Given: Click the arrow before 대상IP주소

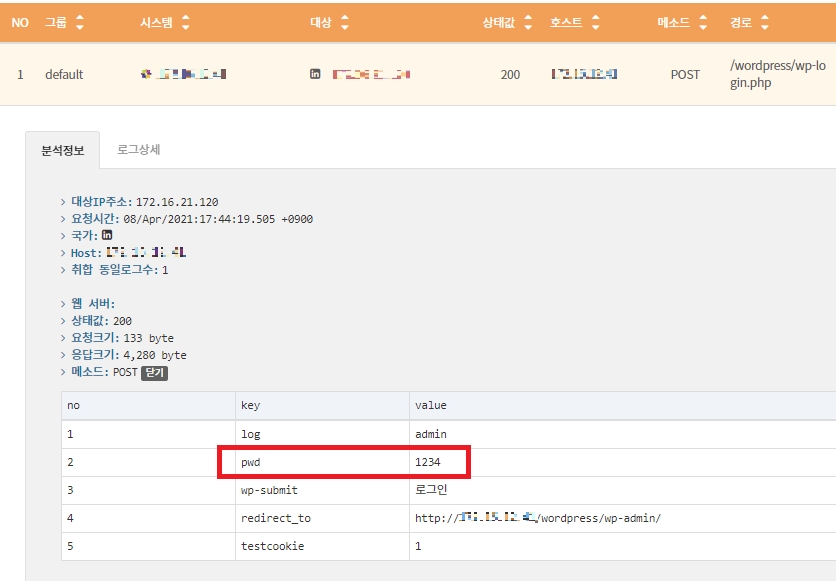Looking at the screenshot, I should [63, 202].
